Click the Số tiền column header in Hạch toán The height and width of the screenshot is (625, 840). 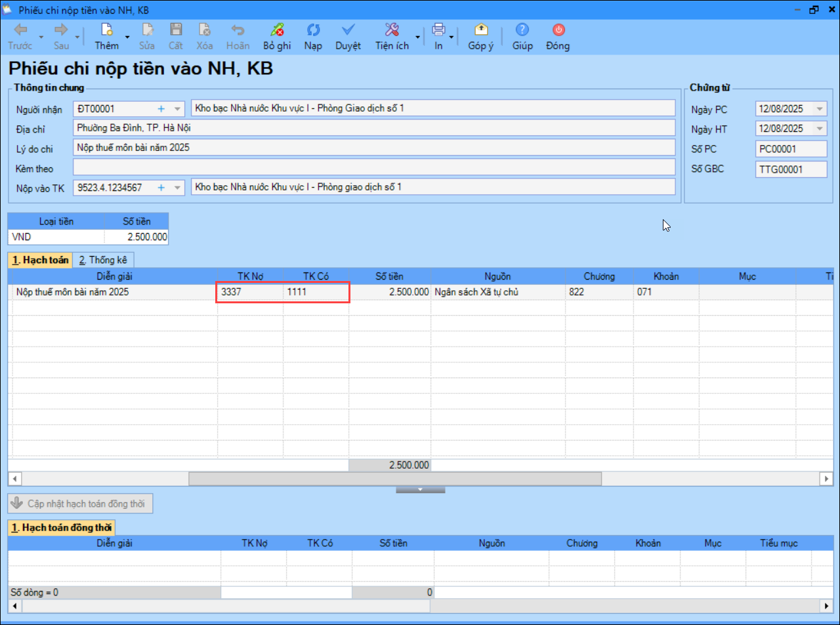(x=390, y=276)
